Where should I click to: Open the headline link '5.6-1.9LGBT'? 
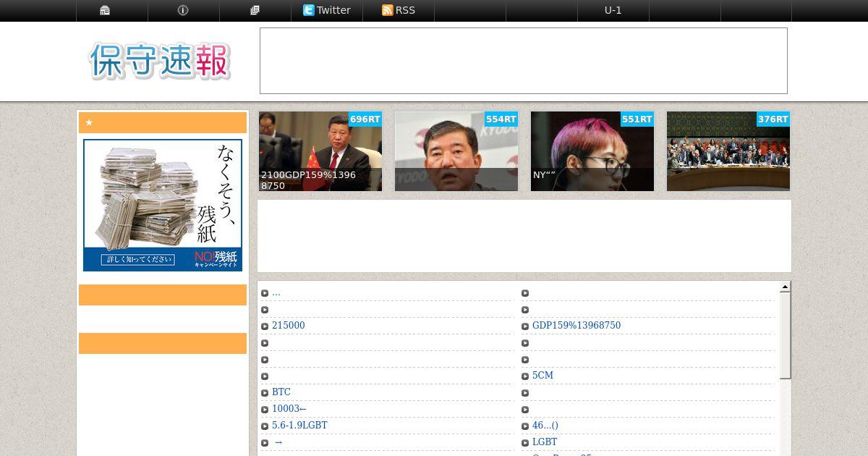pyautogui.click(x=299, y=426)
